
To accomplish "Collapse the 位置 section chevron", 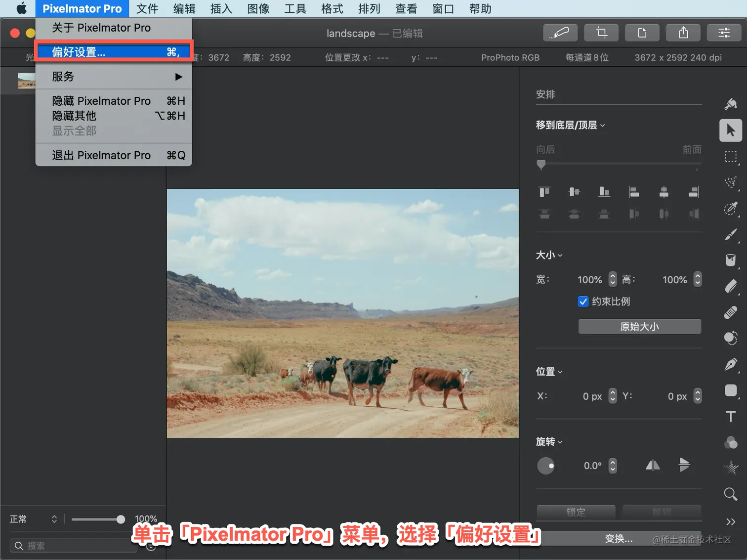I will 560,372.
